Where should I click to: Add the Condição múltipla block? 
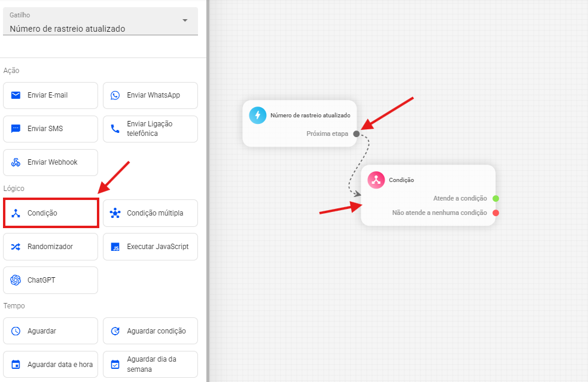pyautogui.click(x=150, y=213)
